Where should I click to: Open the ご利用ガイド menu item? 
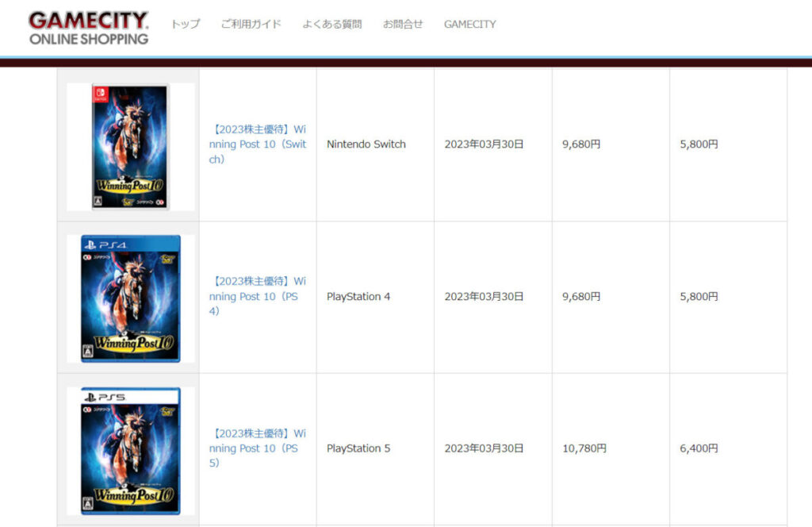pos(251,24)
